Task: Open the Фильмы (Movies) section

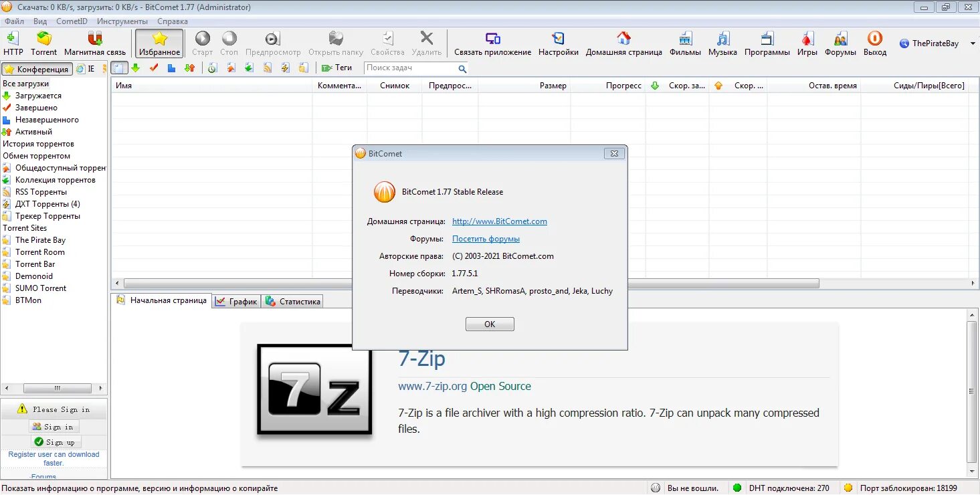Action: [x=684, y=43]
